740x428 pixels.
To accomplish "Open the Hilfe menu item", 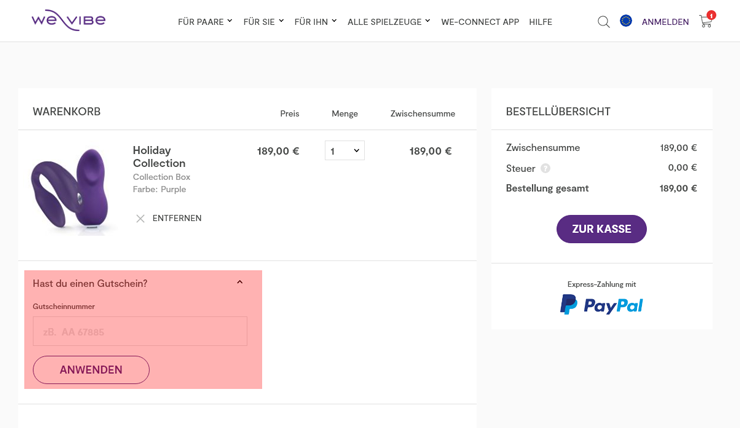I will 540,22.
